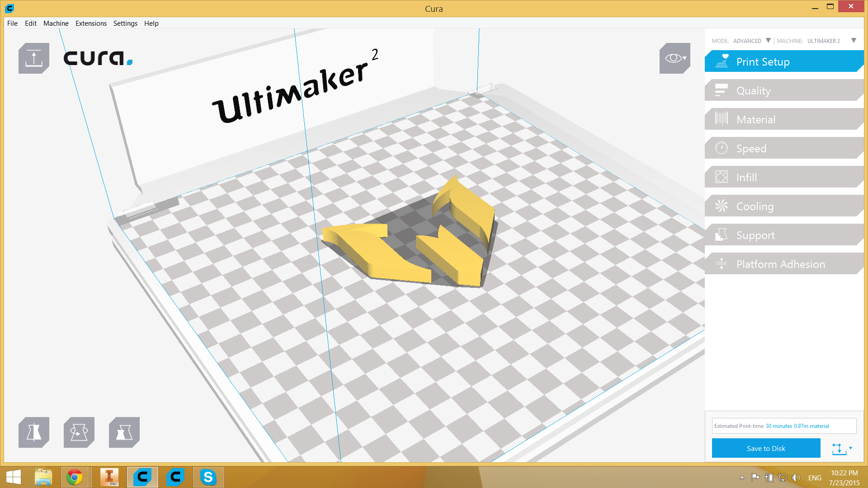Open the Extensions menu
The height and width of the screenshot is (488, 868).
(91, 23)
